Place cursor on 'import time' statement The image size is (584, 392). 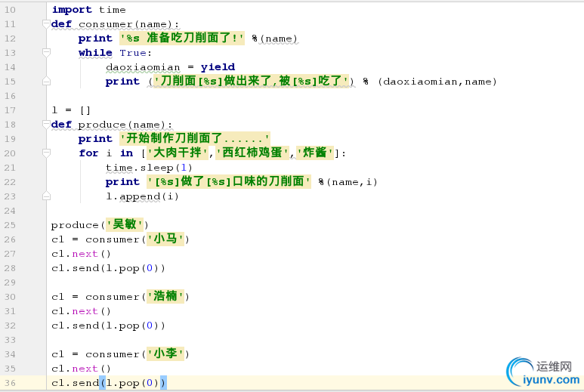tap(88, 10)
